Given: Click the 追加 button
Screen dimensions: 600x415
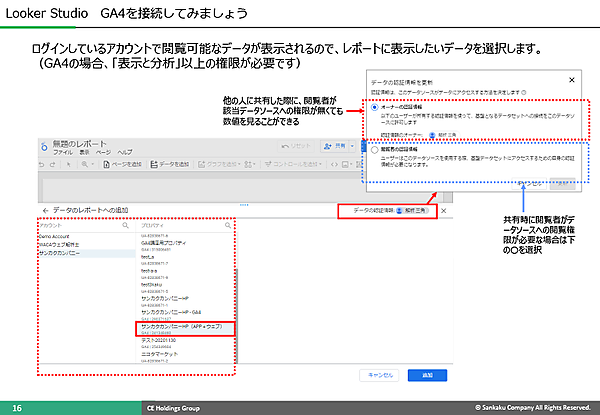Looking at the screenshot, I should point(427,374).
